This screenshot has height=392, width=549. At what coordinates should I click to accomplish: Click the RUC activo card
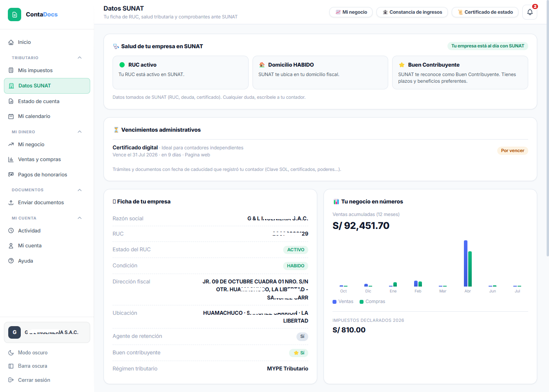pos(180,73)
